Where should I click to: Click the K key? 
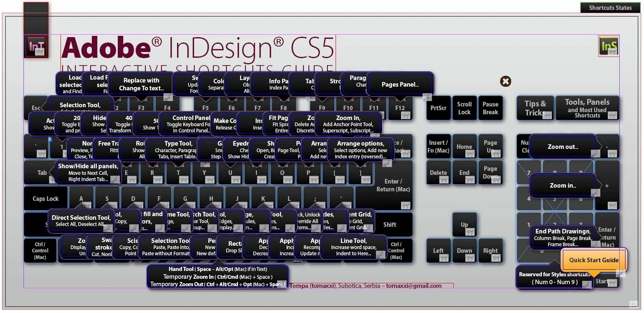click(263, 198)
